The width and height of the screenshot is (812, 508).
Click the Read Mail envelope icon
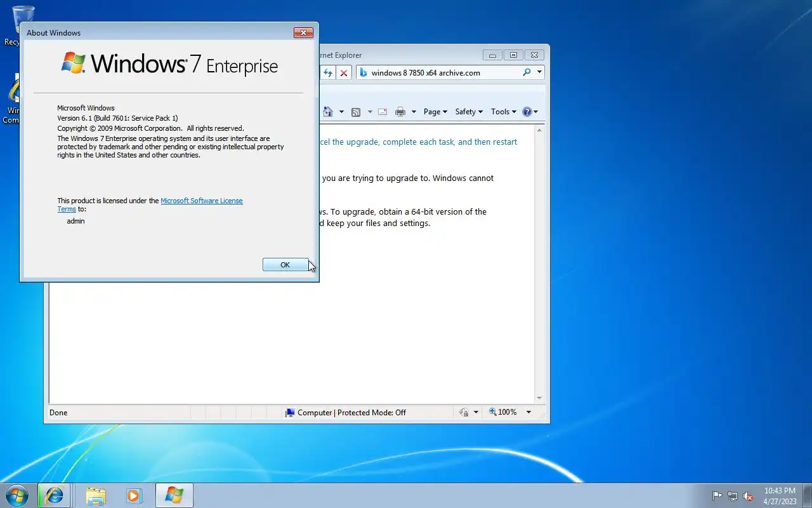pyautogui.click(x=383, y=112)
